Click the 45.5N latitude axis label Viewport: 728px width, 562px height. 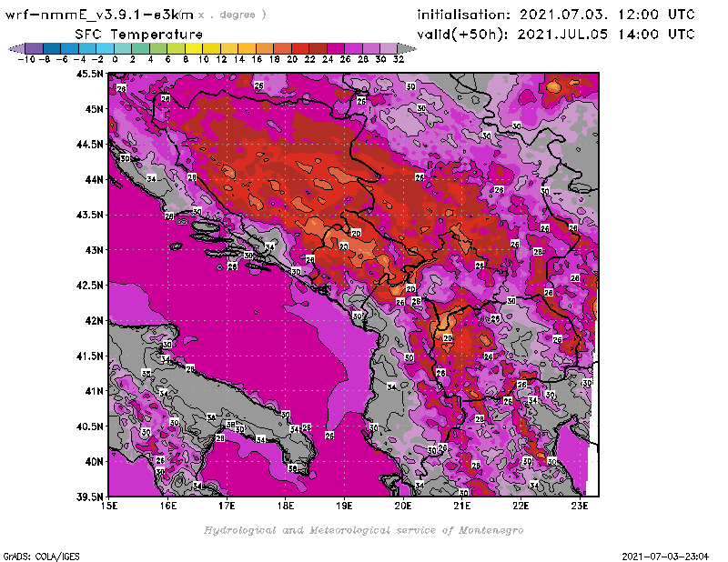pos(89,74)
